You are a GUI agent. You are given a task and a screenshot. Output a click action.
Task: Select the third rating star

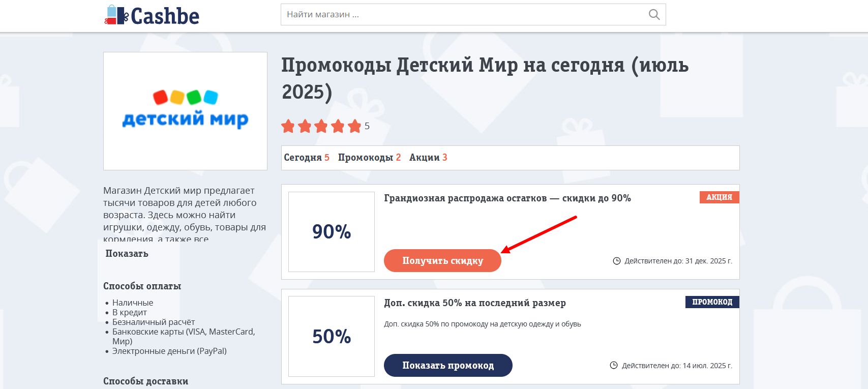pyautogui.click(x=321, y=126)
